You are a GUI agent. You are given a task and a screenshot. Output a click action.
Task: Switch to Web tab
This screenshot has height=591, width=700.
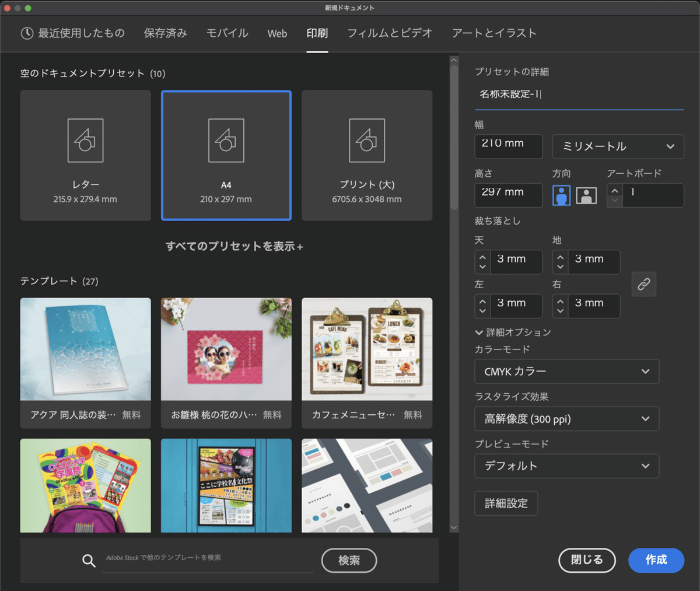277,33
